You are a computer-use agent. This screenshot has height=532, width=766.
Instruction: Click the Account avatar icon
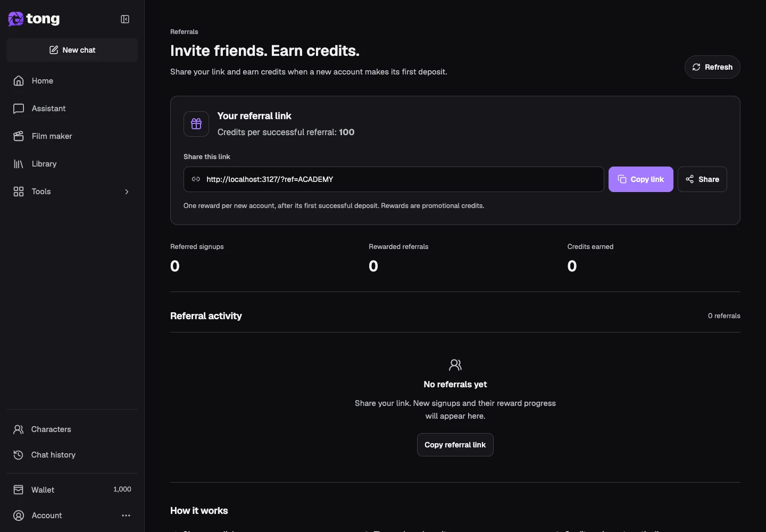click(x=19, y=516)
